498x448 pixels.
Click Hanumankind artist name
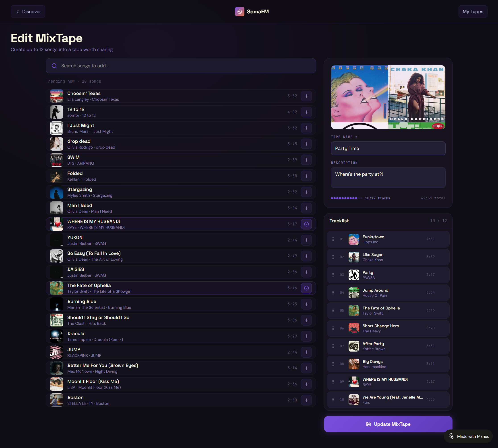click(x=374, y=367)
